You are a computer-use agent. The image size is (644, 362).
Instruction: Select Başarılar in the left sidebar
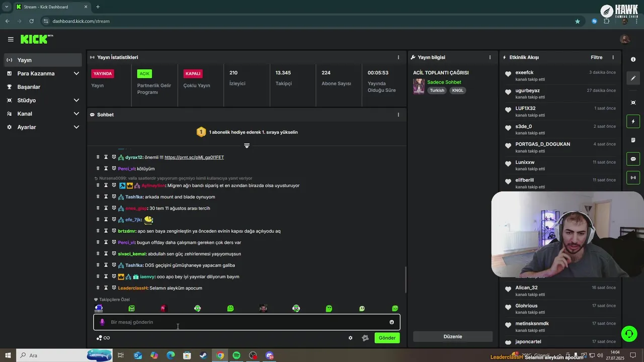[x=43, y=87]
